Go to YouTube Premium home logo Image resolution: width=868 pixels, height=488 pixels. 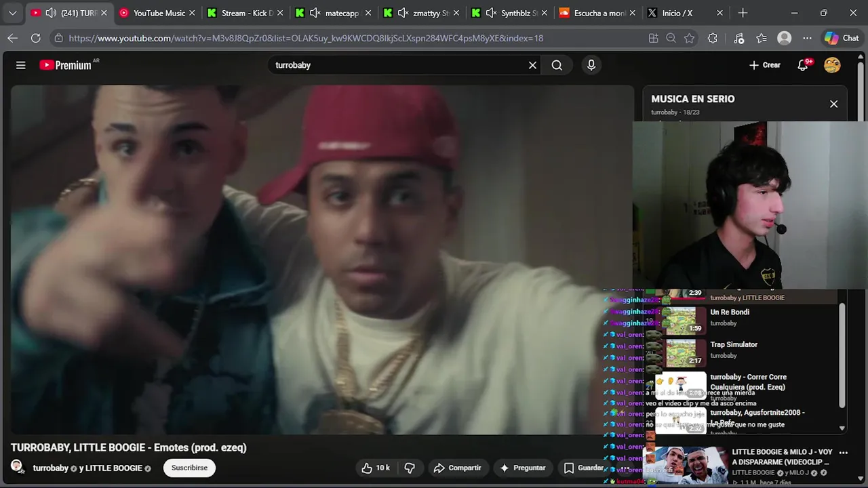pos(66,65)
